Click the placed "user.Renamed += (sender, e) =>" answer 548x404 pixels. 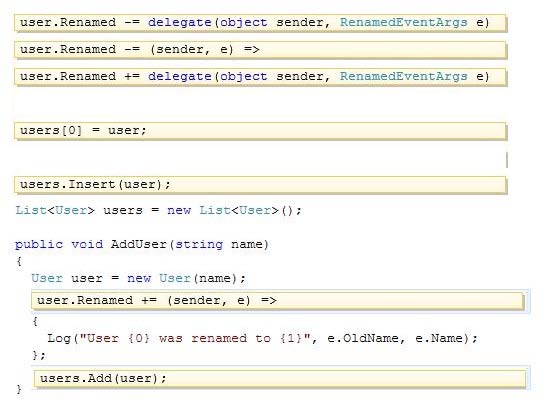pos(277,301)
